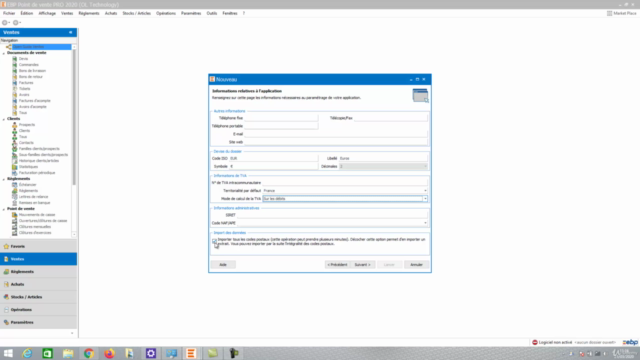Open the Avoirs d'acompte icon
Image resolution: width=640 pixels, height=360 pixels.
click(x=15, y=107)
